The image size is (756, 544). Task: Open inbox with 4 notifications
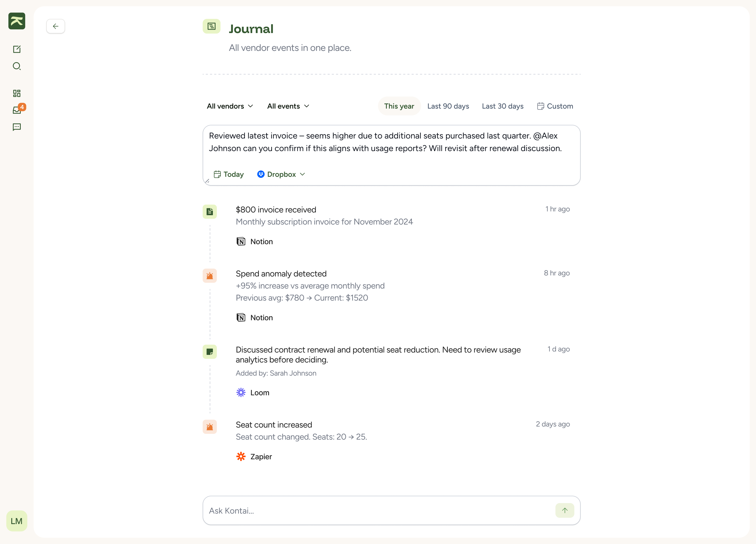(17, 110)
